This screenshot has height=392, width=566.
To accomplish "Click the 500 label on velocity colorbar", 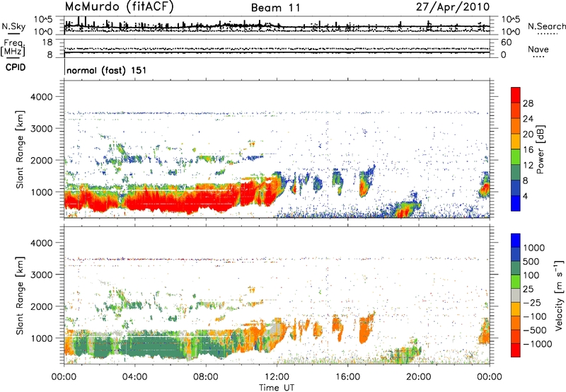I will point(531,261).
